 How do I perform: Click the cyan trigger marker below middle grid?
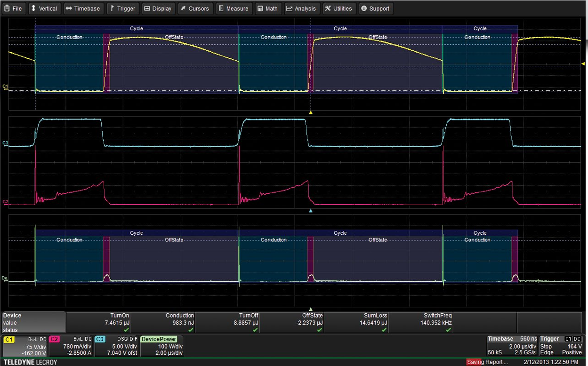[x=310, y=211]
